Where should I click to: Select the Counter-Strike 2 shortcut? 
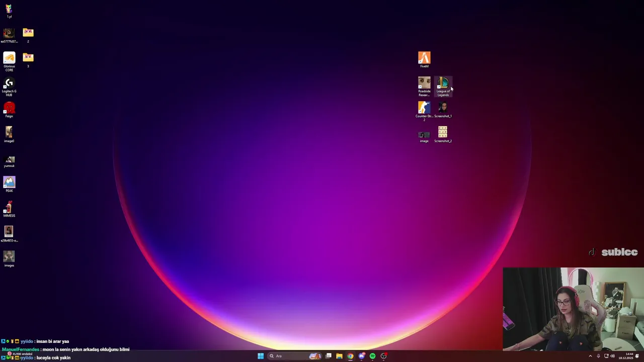point(424,111)
